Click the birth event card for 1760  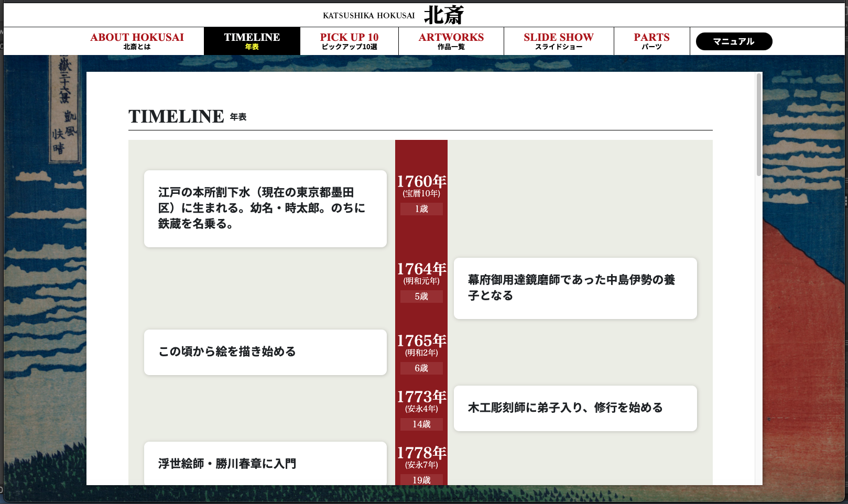tap(265, 209)
